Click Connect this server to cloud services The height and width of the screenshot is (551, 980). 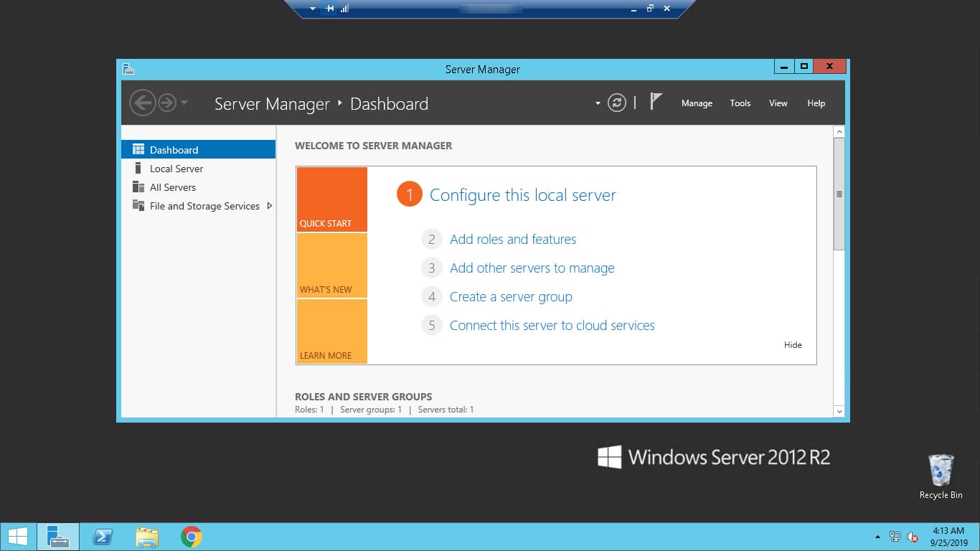(552, 326)
